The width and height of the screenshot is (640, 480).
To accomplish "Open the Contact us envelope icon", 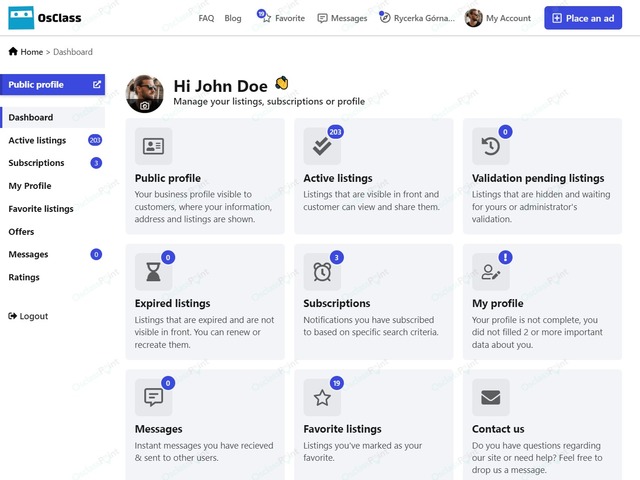I will [x=490, y=397].
